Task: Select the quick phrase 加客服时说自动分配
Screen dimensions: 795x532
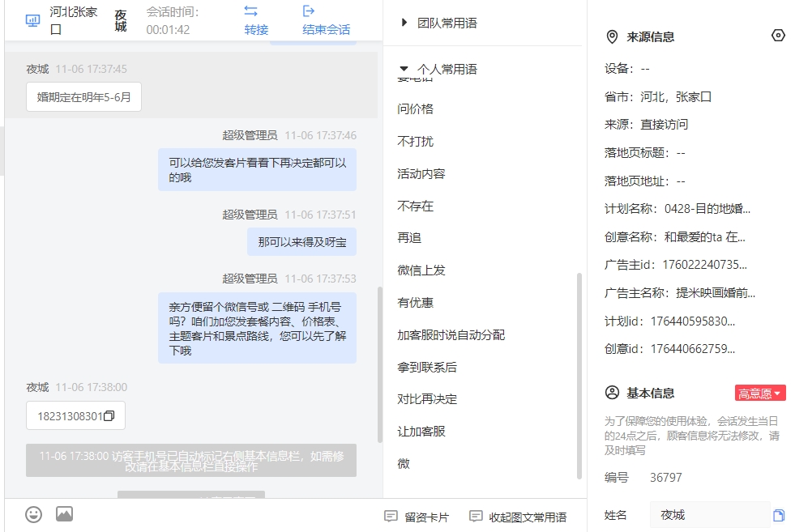Action: [x=451, y=335]
